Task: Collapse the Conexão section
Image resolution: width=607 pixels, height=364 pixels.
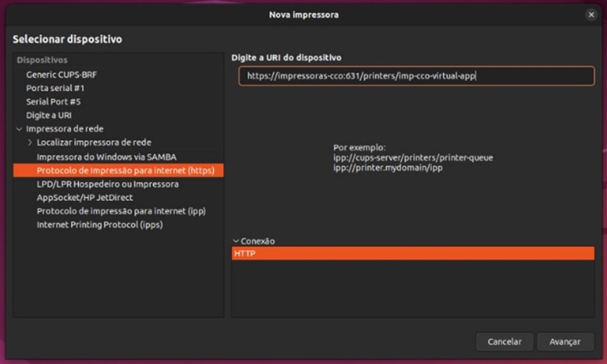Action: pyautogui.click(x=236, y=241)
